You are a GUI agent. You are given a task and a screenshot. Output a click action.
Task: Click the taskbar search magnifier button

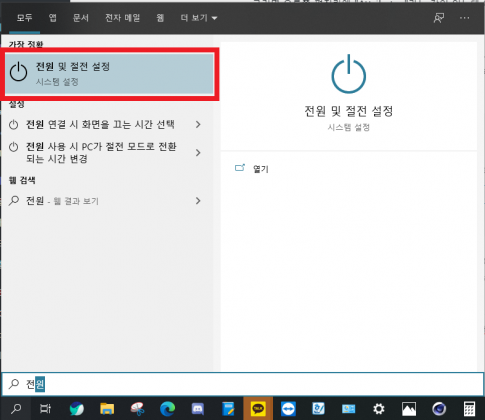tap(16, 408)
